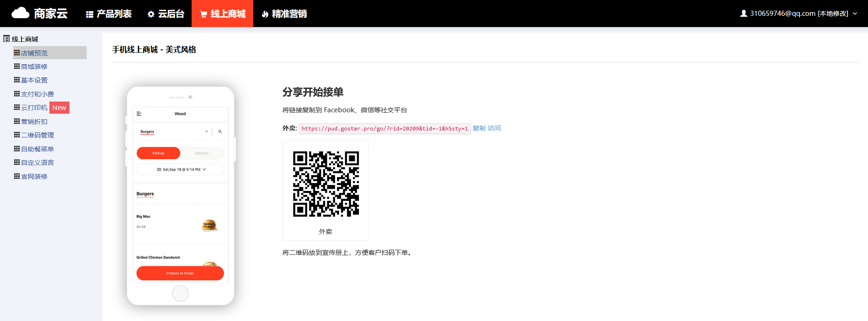Viewport: 868px width, 321px height.
Task: Open the 云后台 menu
Action: click(x=166, y=14)
